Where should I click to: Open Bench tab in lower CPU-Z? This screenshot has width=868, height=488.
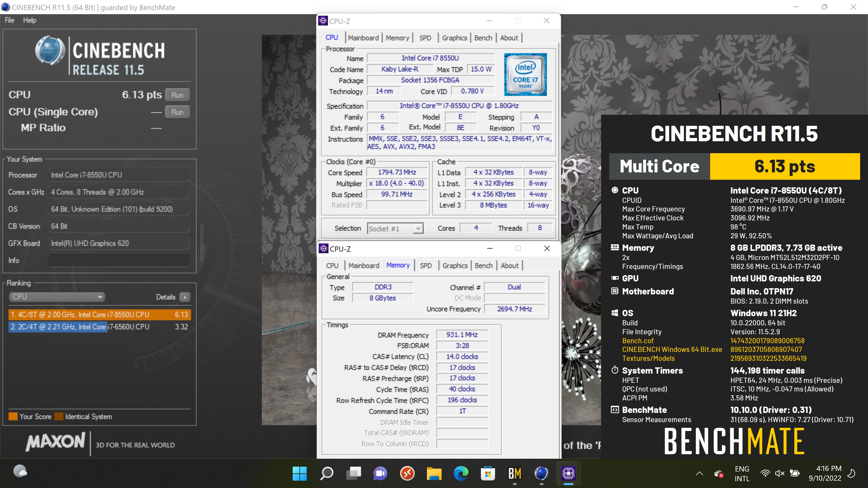[484, 265]
